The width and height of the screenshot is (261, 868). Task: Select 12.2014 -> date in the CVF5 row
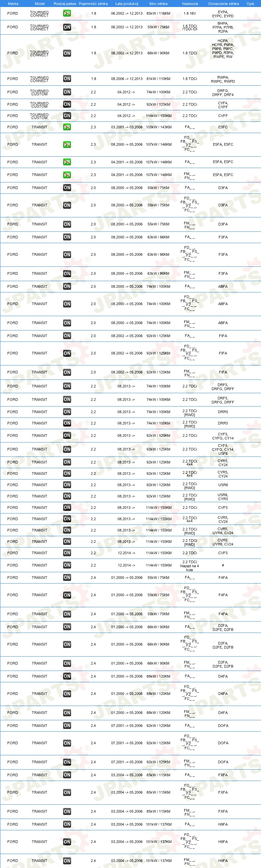[x=126, y=553]
